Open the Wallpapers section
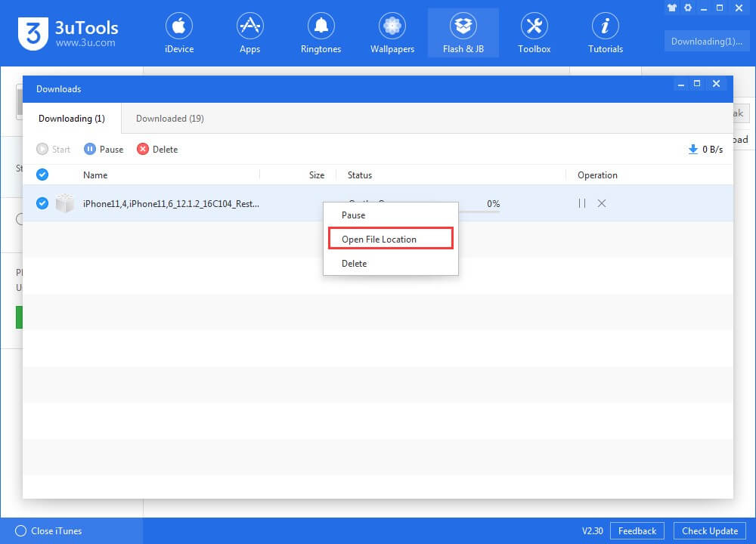 (392, 33)
